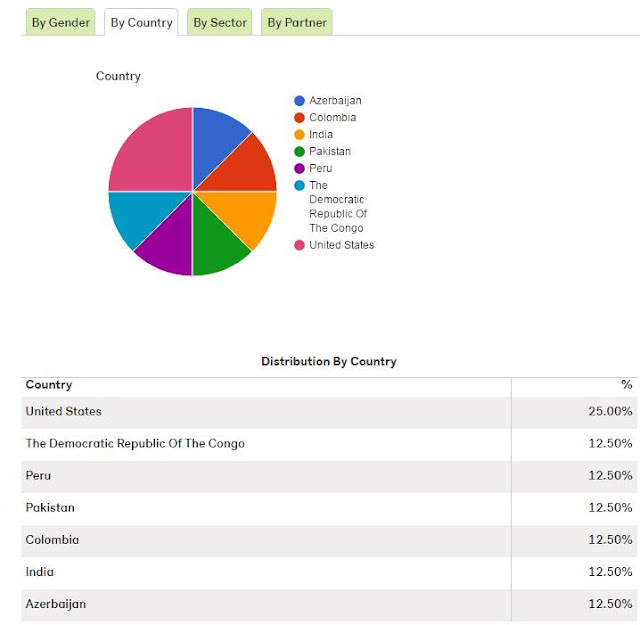The width and height of the screenshot is (640, 625).
Task: Click the Pakistan green legend dot
Action: tap(299, 151)
